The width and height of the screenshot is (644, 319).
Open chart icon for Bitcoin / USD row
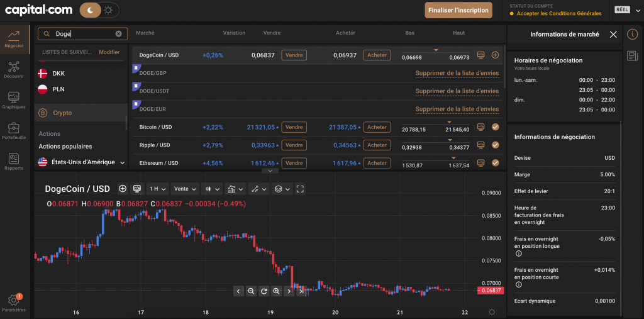point(480,127)
